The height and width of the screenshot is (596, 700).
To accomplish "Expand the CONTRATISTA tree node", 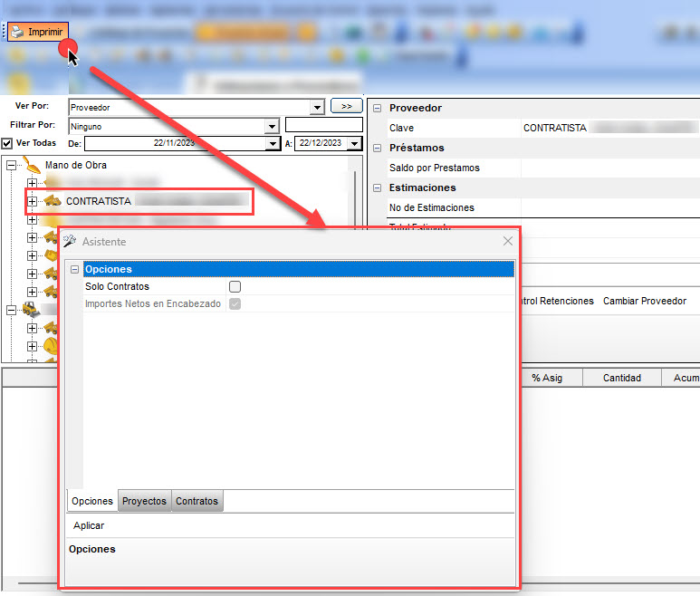I will click(33, 201).
